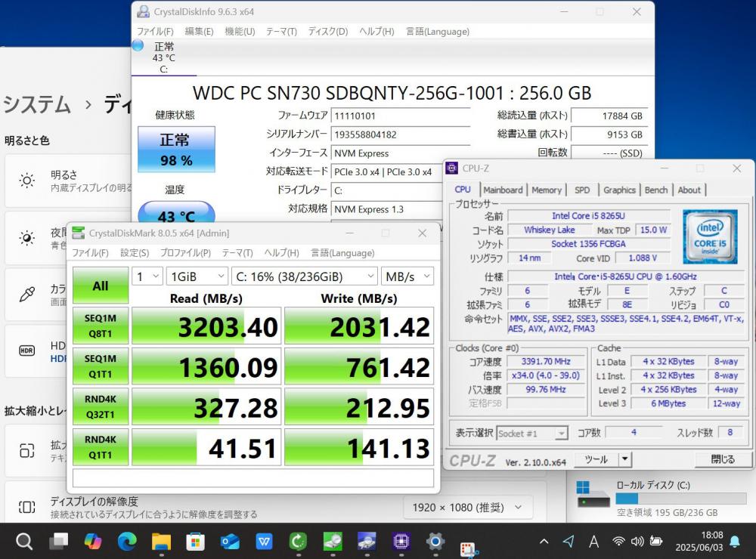Click the システム breadcrumb in Settings

coord(37,104)
